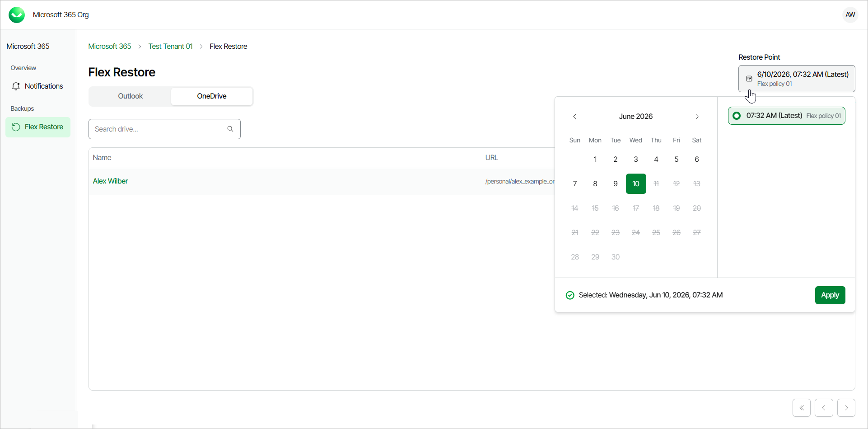This screenshot has height=429, width=868.
Task: Open the Alex Wilber drive
Action: [110, 181]
